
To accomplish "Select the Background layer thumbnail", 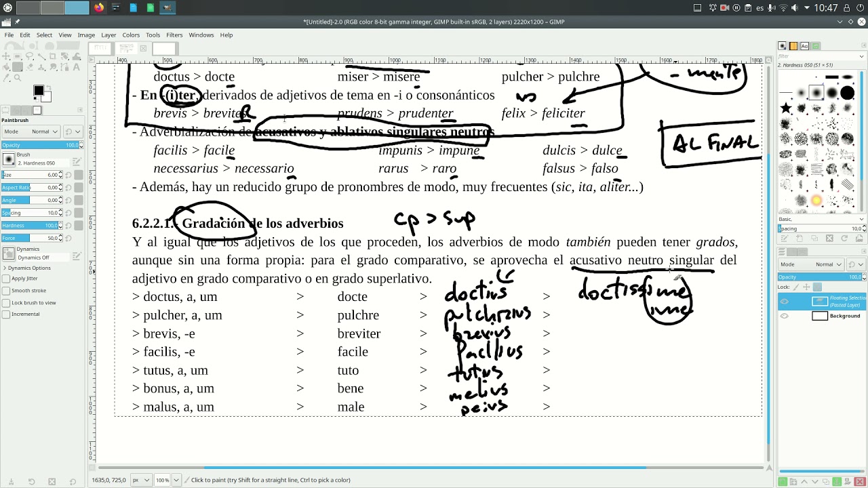I will (820, 316).
